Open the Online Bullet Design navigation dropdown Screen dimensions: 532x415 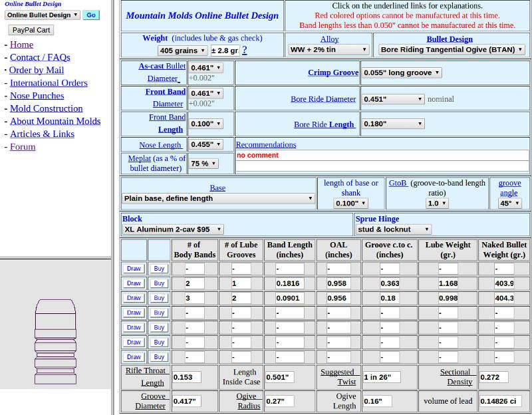click(43, 15)
